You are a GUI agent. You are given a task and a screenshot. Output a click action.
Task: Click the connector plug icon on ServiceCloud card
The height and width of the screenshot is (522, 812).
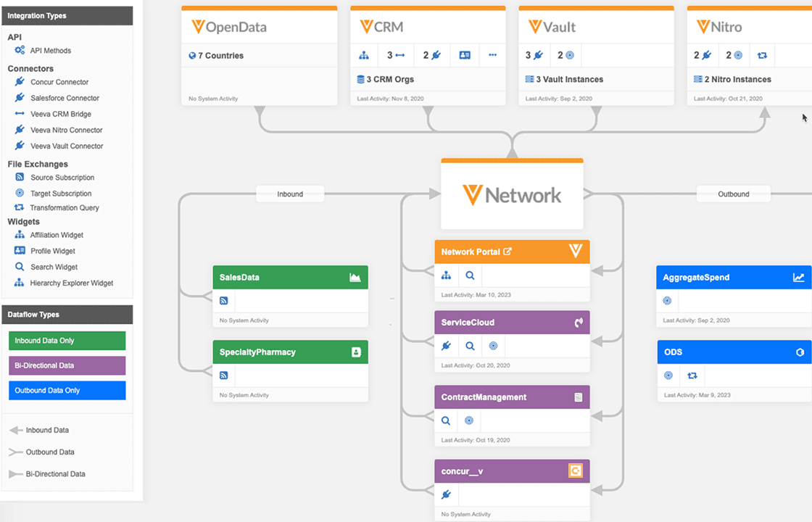(446, 346)
